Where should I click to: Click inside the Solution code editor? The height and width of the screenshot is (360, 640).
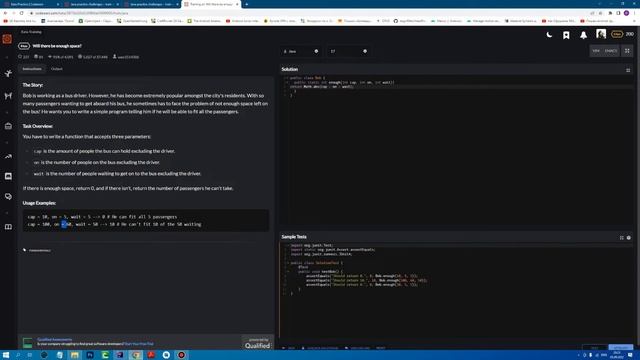(x=456, y=151)
